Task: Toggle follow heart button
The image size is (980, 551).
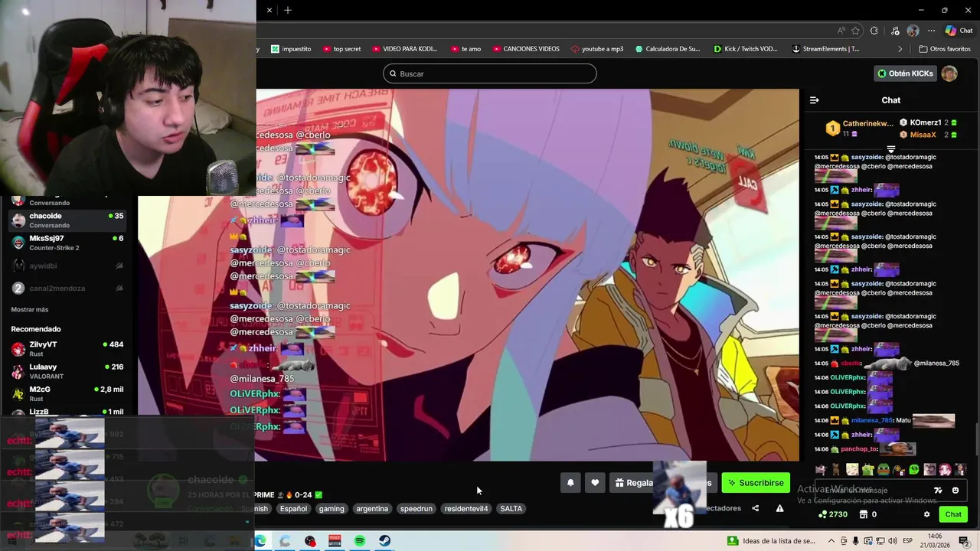Action: point(595,483)
